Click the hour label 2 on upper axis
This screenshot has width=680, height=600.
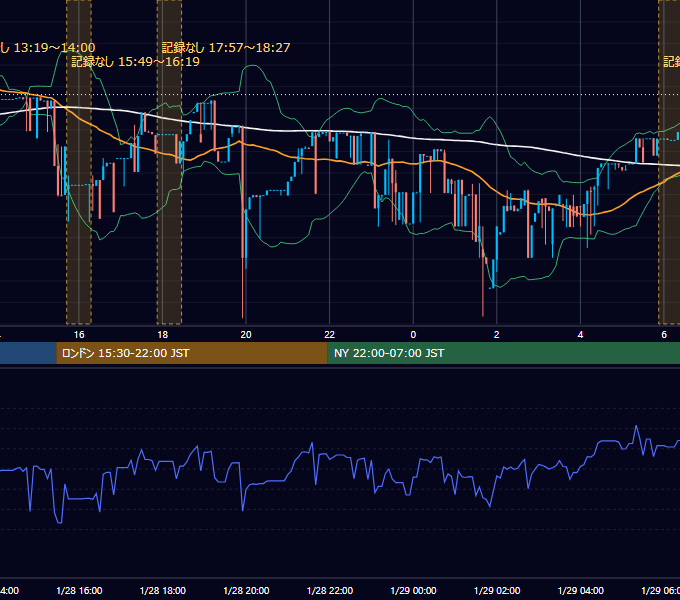pyautogui.click(x=497, y=335)
